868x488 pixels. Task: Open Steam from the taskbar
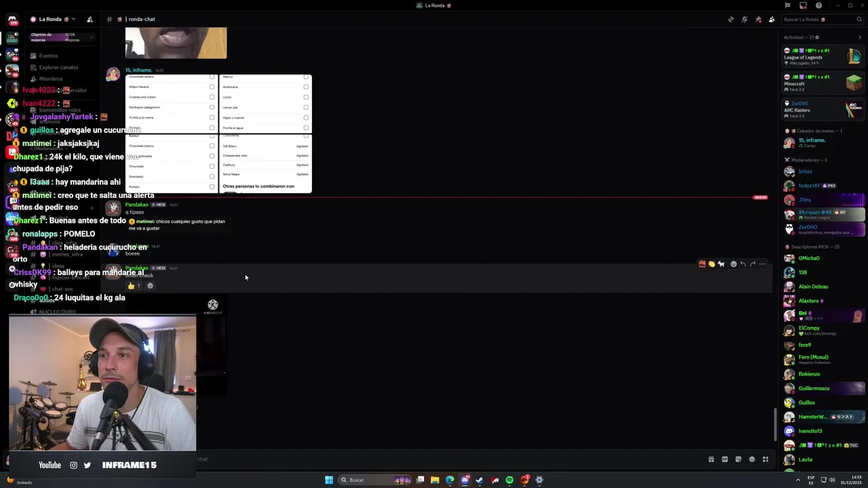pyautogui.click(x=479, y=480)
